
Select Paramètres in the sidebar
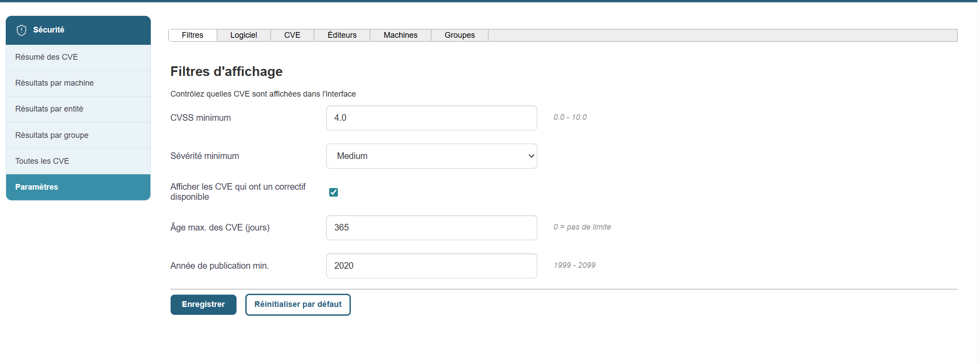click(36, 187)
